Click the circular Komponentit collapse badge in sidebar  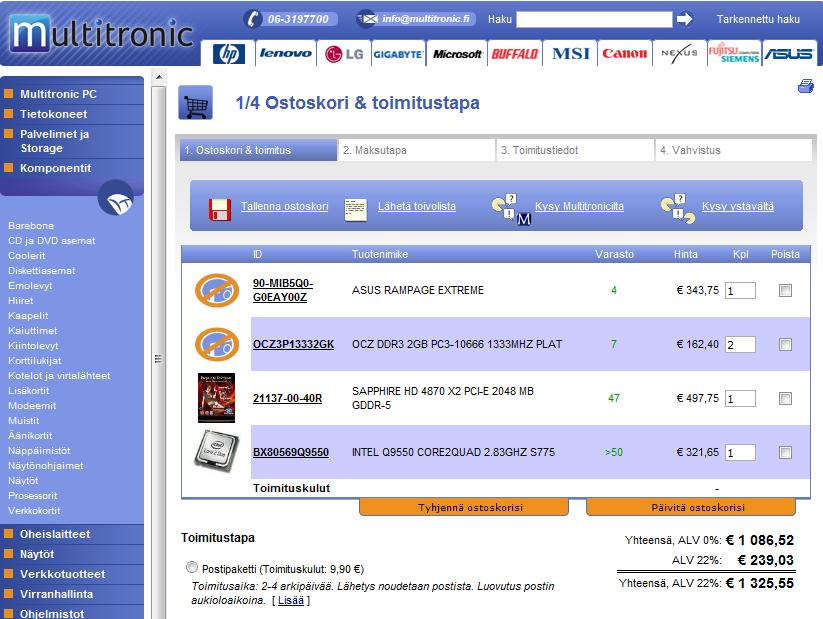116,198
